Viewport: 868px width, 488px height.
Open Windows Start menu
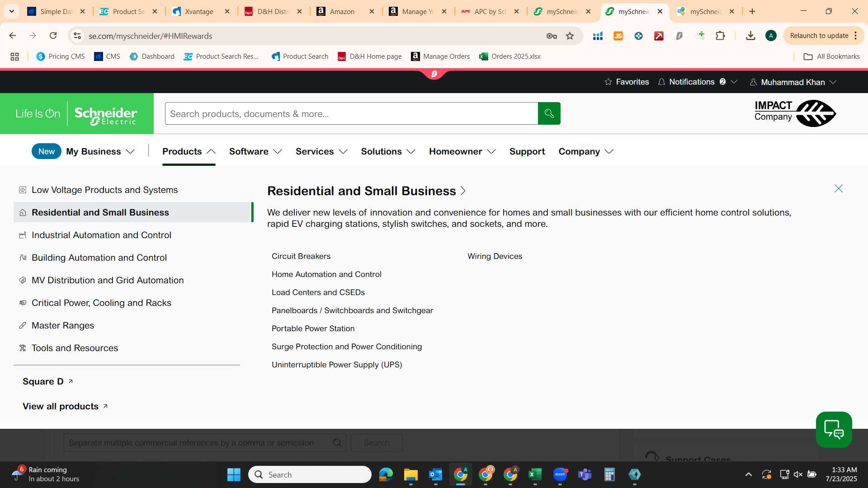pyautogui.click(x=234, y=474)
